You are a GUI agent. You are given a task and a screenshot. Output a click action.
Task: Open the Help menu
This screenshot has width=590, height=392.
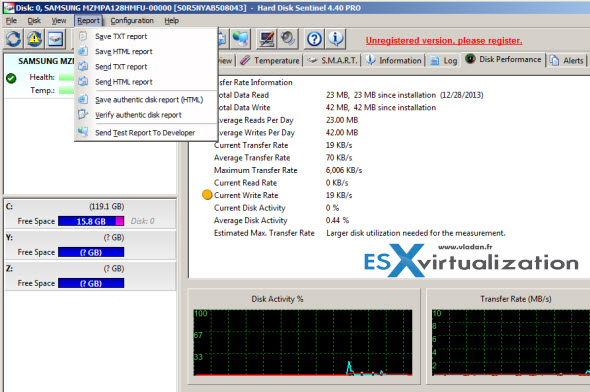tap(171, 21)
